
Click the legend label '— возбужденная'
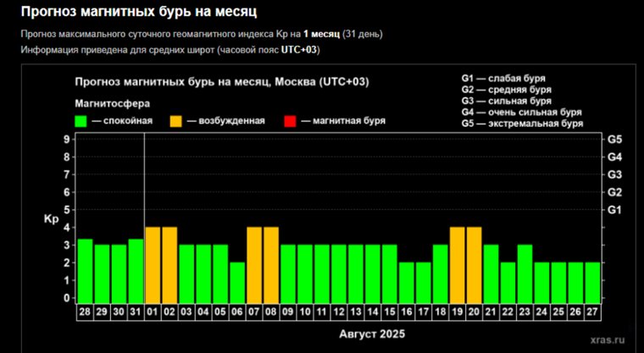pyautogui.click(x=226, y=121)
